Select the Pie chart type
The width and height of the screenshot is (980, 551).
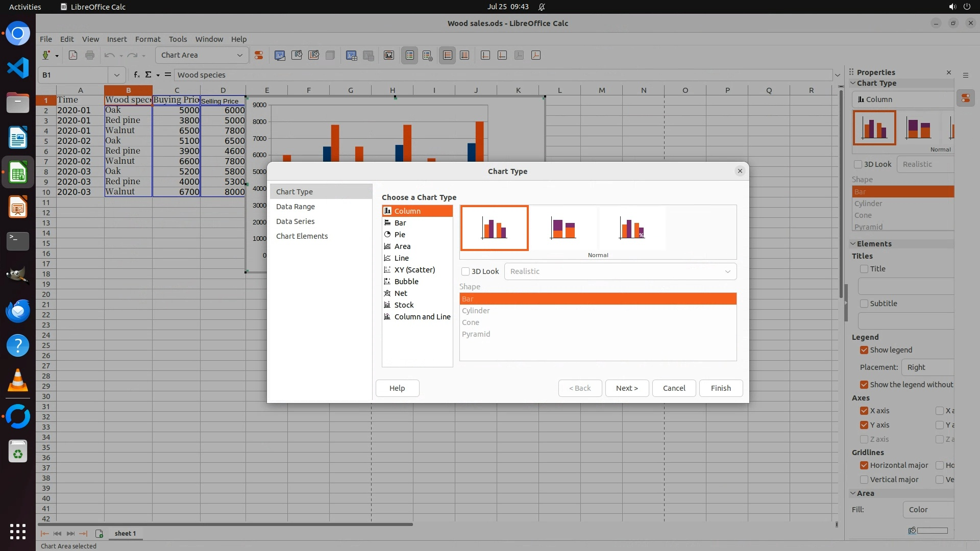click(400, 235)
